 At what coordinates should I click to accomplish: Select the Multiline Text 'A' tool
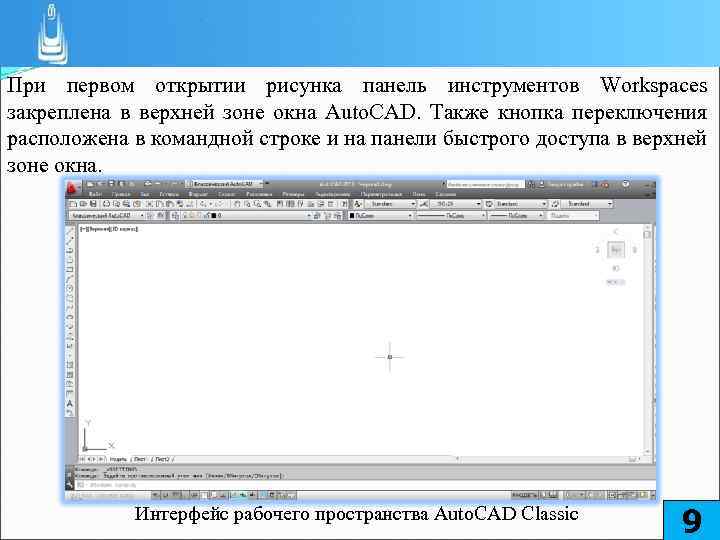pyautogui.click(x=70, y=403)
